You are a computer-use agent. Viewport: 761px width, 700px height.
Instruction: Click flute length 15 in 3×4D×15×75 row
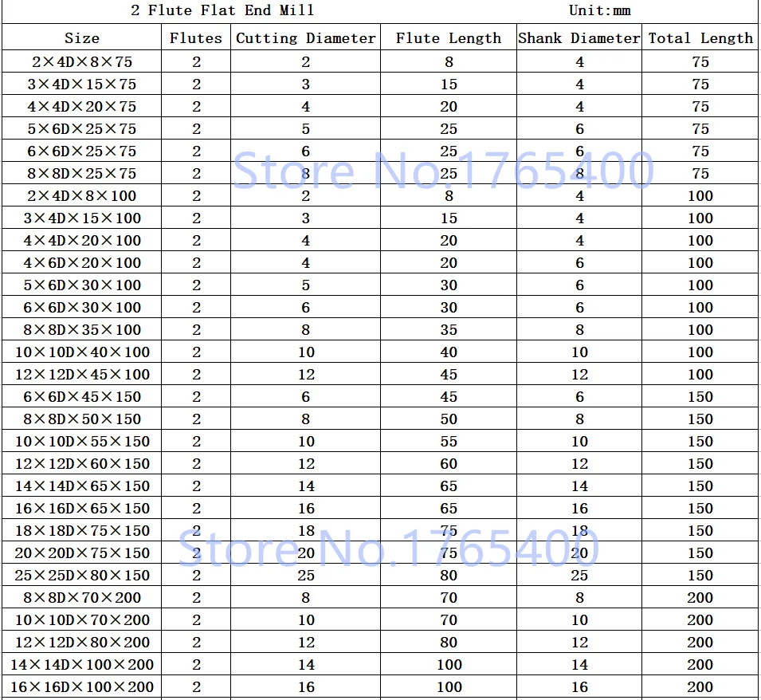click(449, 84)
